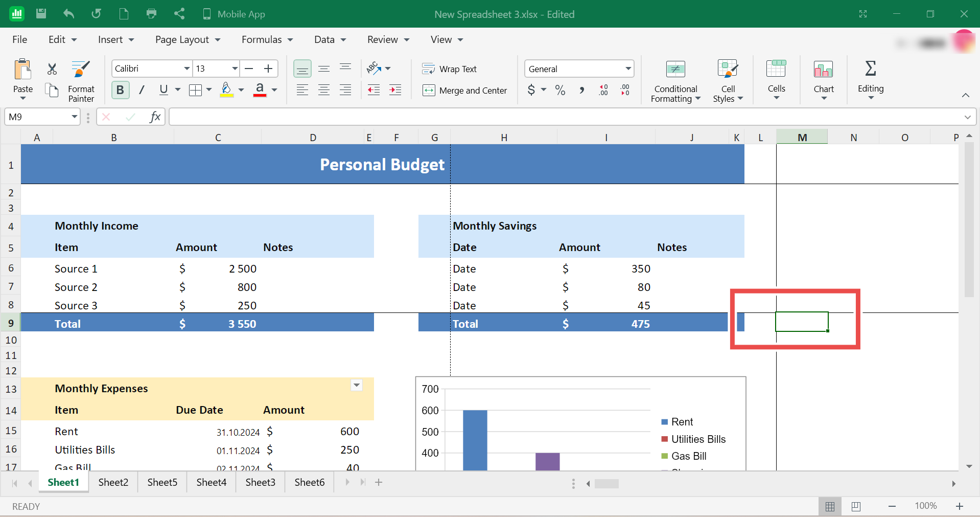Redo the last action
Viewport: 980px width, 517px height.
(96, 14)
